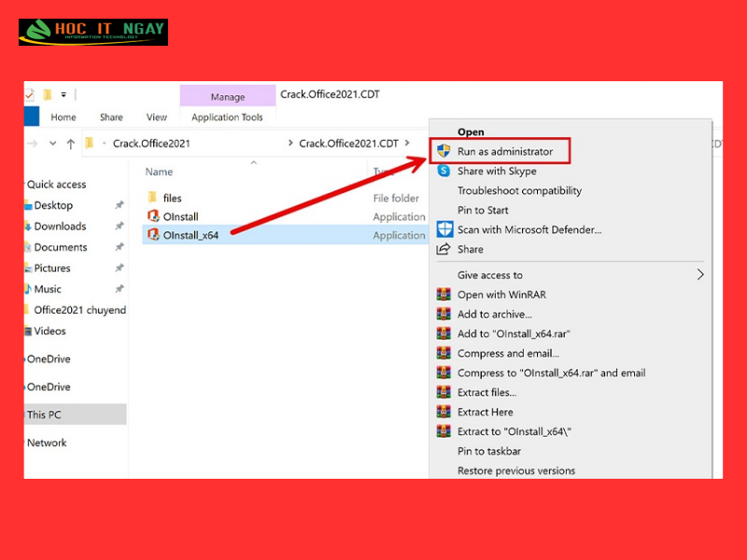Click the Office icon of the OInstall file
The width and height of the screenshot is (747, 560).
tap(153, 217)
